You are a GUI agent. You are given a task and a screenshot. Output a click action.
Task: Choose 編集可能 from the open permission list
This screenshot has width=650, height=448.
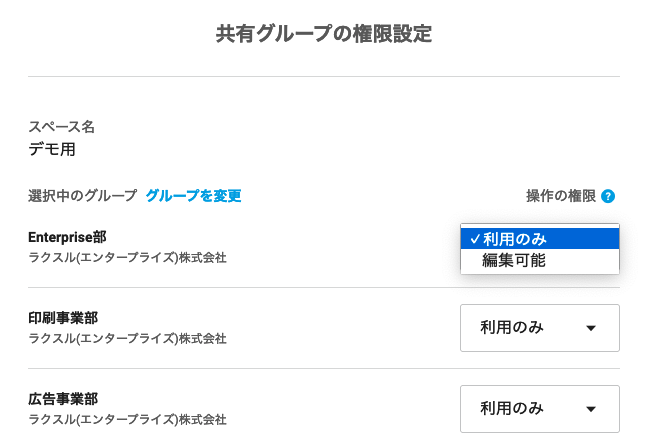(x=540, y=261)
